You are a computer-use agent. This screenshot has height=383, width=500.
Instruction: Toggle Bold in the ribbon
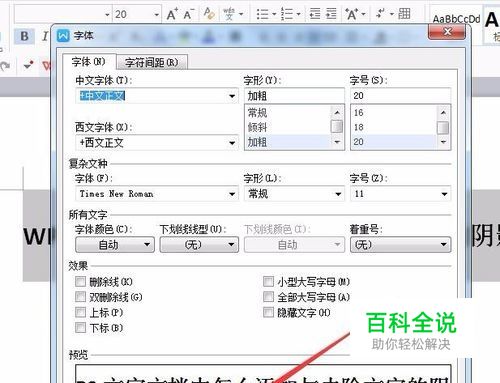tap(24, 36)
